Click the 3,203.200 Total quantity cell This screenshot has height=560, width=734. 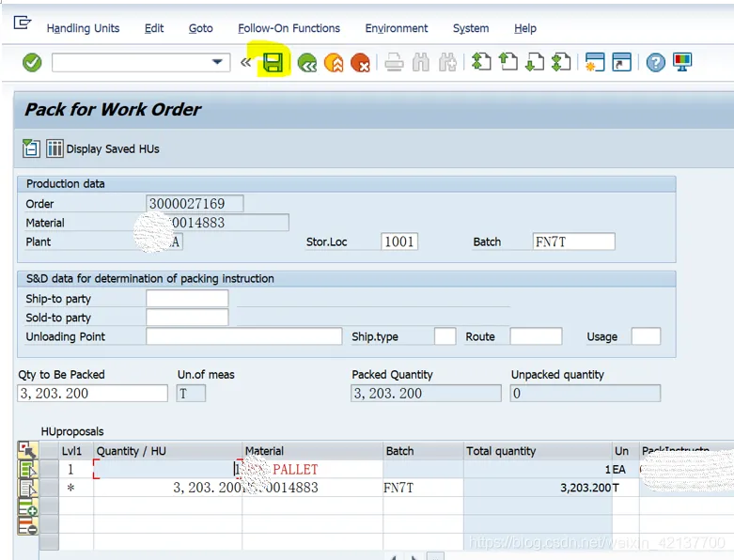(538, 488)
